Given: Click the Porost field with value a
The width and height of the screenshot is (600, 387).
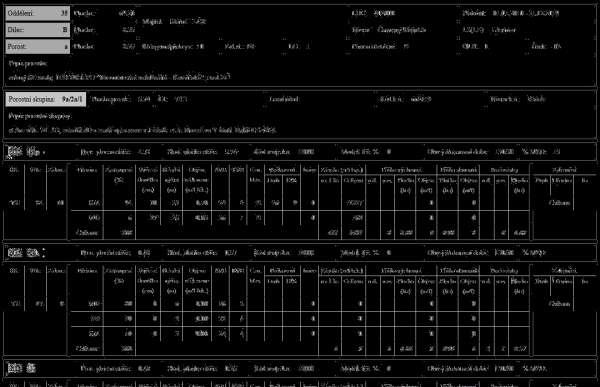Looking at the screenshot, I should (38, 46).
